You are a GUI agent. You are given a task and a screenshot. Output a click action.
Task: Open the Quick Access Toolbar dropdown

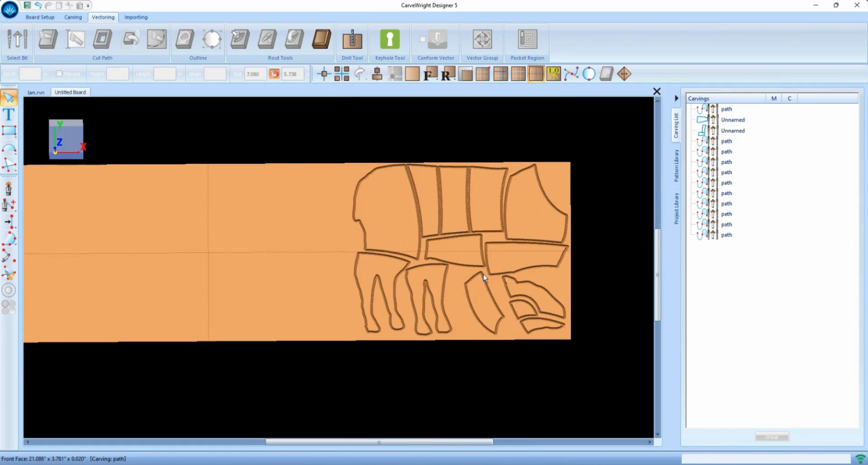[89, 5]
